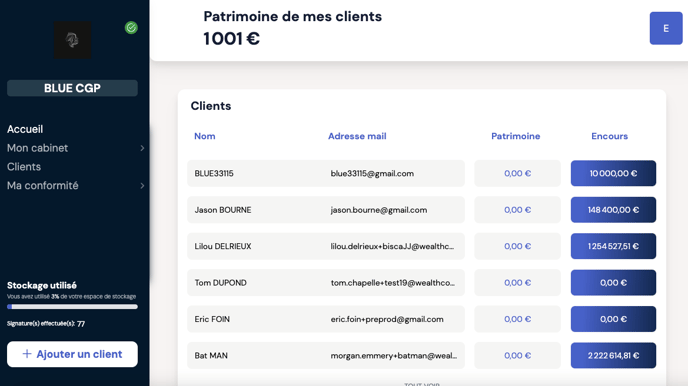Sort by the Nom column header
688x386 pixels.
pyautogui.click(x=204, y=136)
